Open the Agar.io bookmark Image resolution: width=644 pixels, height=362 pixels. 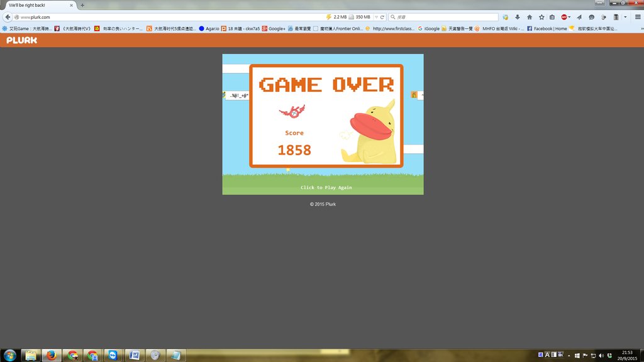[x=209, y=29]
